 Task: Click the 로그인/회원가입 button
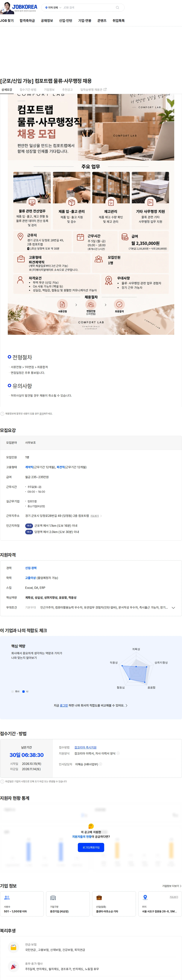point(91,847)
